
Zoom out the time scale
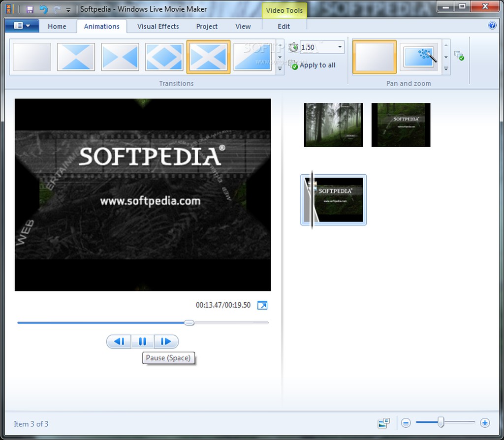point(406,423)
